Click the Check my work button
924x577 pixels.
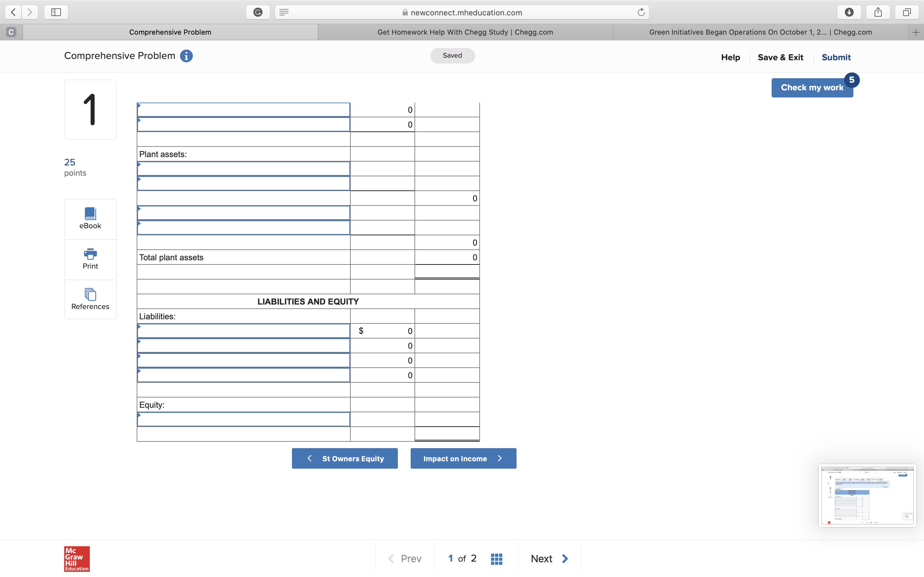click(812, 88)
